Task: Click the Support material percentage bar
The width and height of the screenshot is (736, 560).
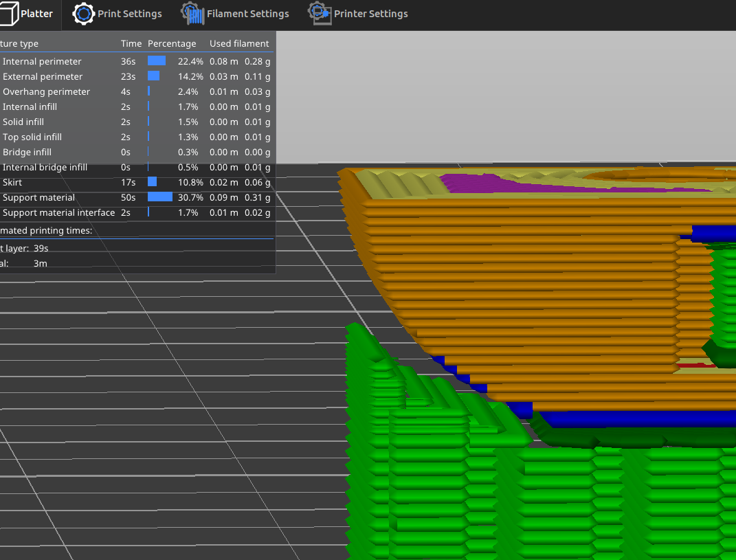Action: pos(160,197)
